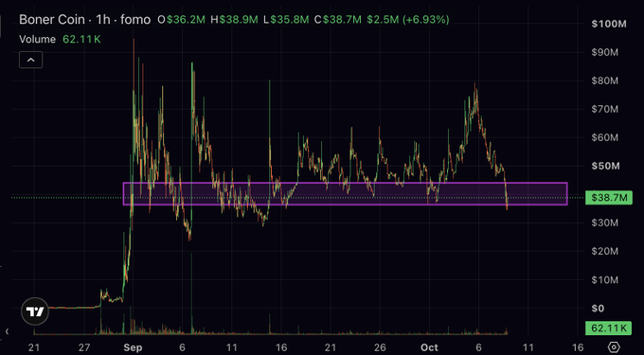This screenshot has height=355, width=644.
Task: Click the 62.11K volume value
Action: coord(81,40)
